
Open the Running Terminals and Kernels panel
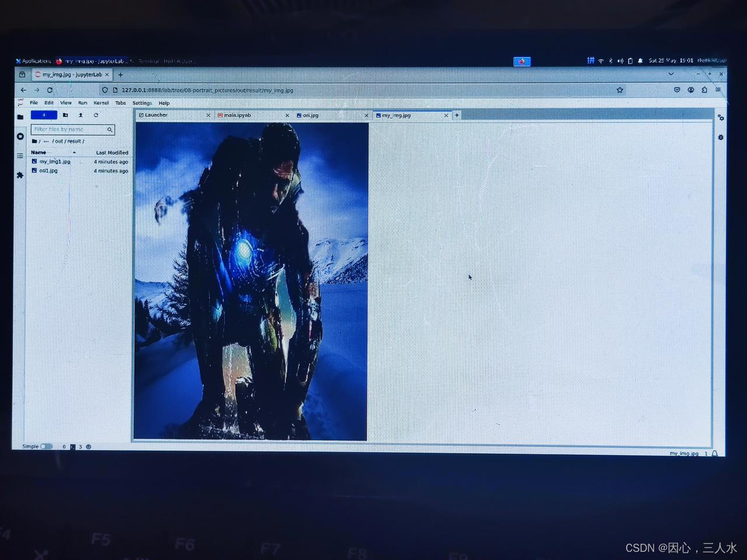tap(20, 136)
